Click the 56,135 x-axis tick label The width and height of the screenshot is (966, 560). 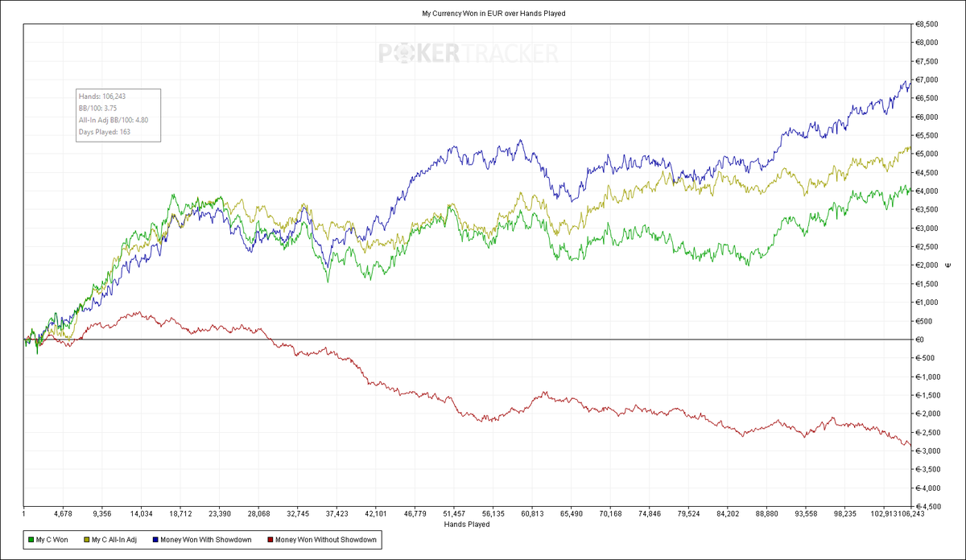493,513
